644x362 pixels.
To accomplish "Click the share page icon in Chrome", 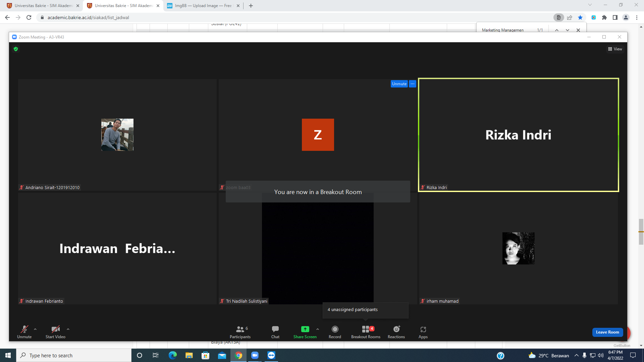I will click(570, 17).
